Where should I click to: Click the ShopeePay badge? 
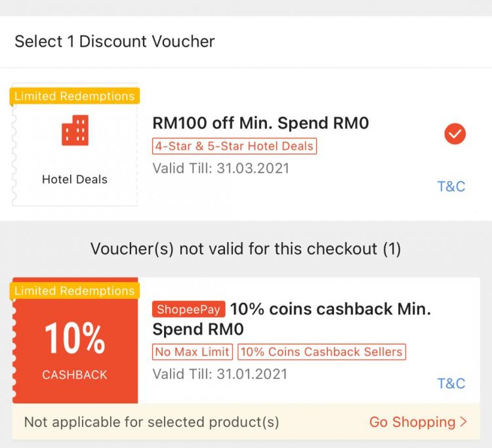(x=189, y=309)
